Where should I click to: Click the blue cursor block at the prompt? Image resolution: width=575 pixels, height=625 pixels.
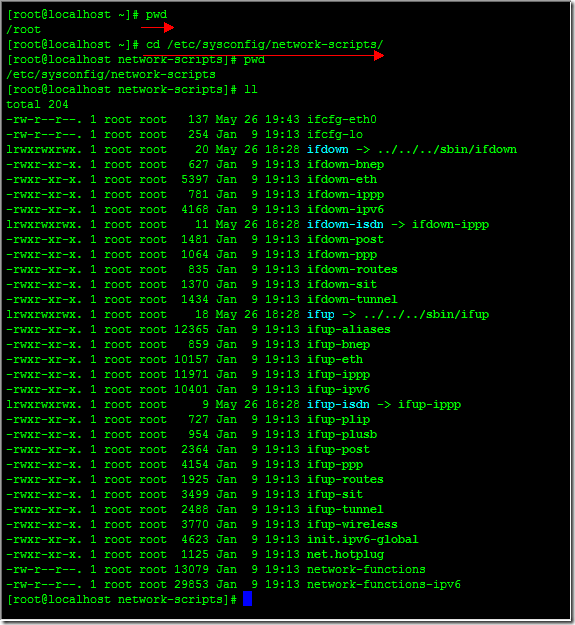coord(247,599)
